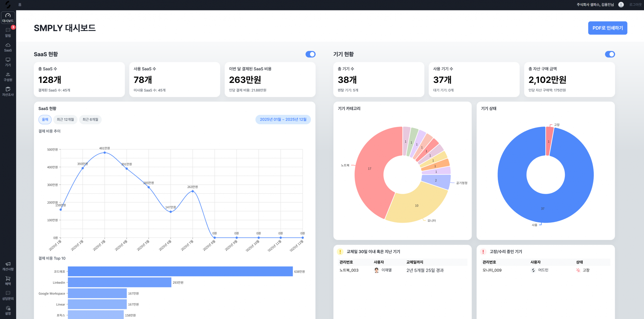Click the 사용 기기 수 37개 card
This screenshot has width=644, height=319.
pyautogui.click(x=474, y=80)
